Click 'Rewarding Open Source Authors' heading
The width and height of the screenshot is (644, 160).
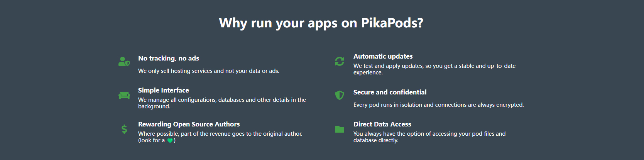point(189,124)
